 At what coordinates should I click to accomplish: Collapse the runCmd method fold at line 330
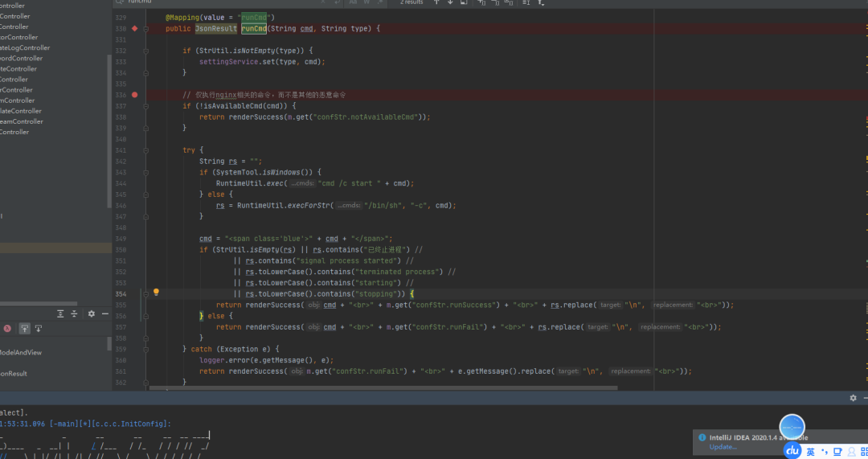145,29
